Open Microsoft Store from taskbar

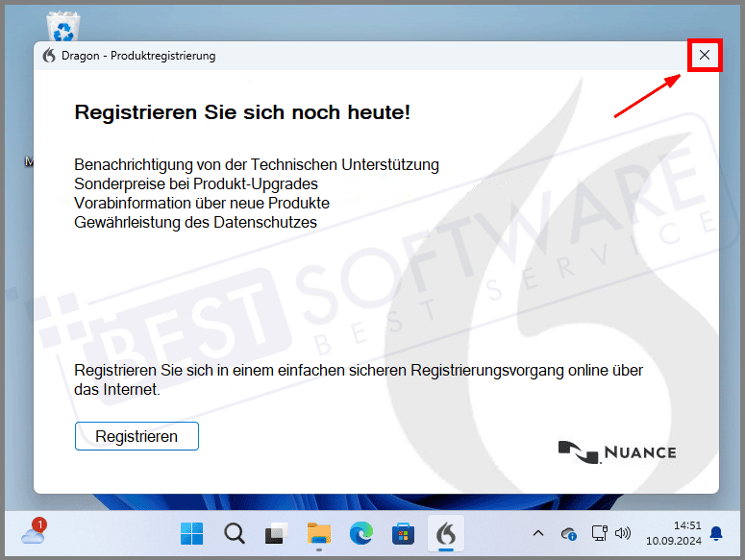point(404,533)
